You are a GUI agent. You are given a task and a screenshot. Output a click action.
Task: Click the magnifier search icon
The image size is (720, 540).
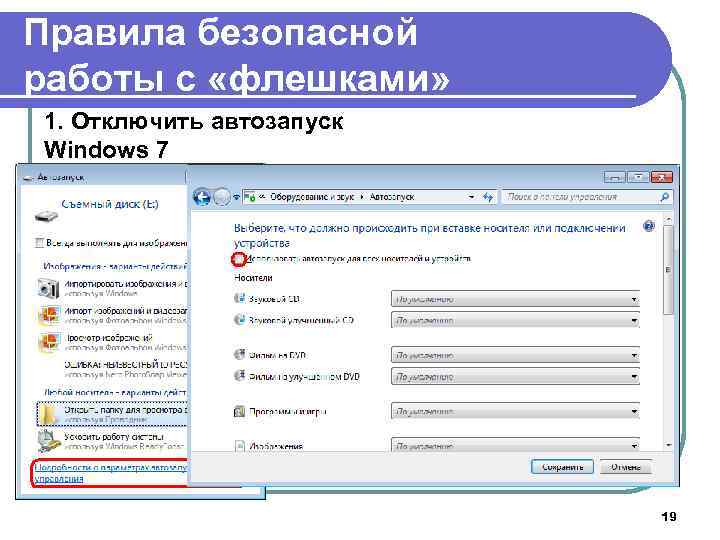pos(664,197)
